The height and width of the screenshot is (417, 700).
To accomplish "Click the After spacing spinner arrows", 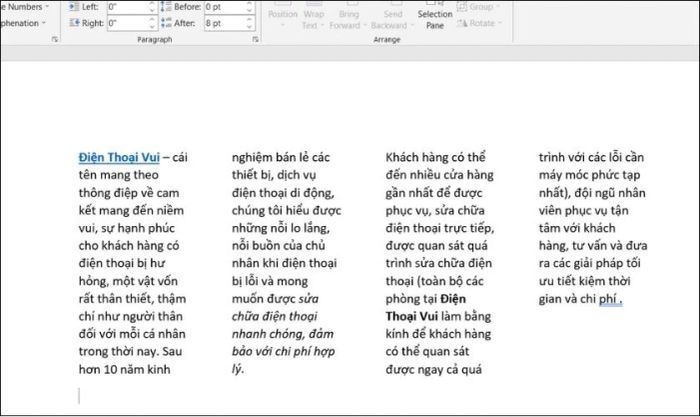I will (x=250, y=23).
